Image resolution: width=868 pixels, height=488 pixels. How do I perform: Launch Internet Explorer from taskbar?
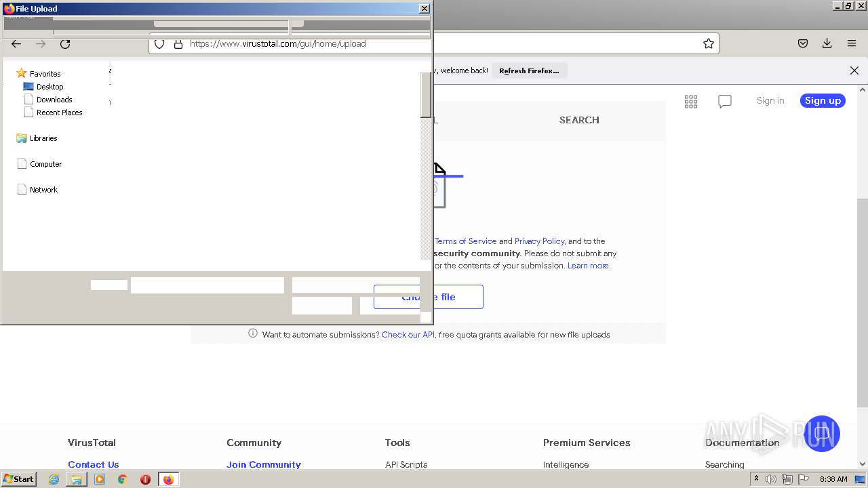54,479
